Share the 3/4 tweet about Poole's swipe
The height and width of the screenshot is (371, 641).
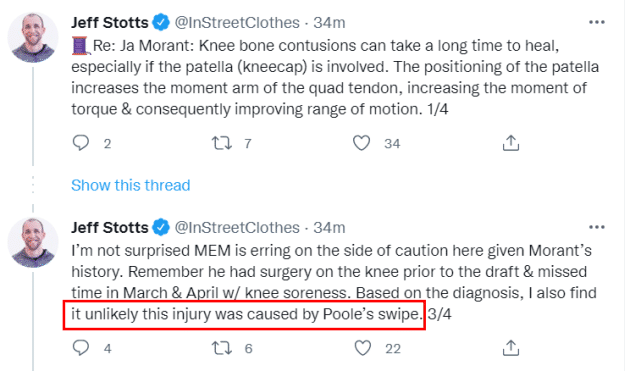(511, 348)
